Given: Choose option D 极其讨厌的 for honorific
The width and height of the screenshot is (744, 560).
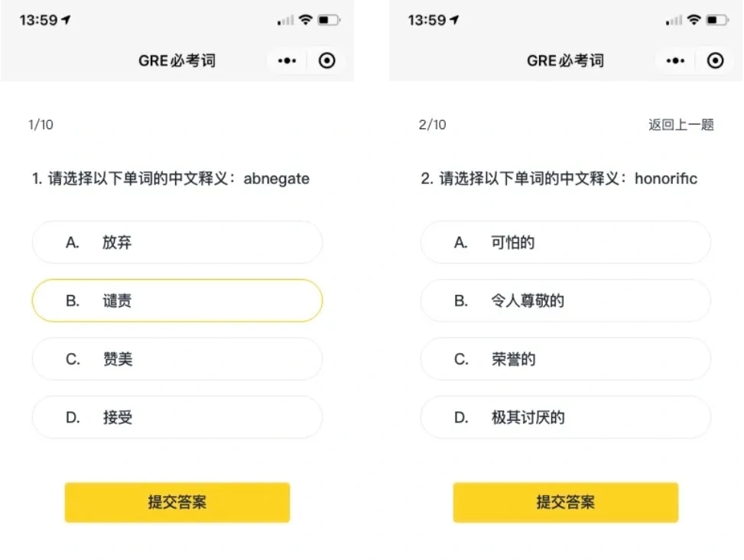Looking at the screenshot, I should coord(566,417).
